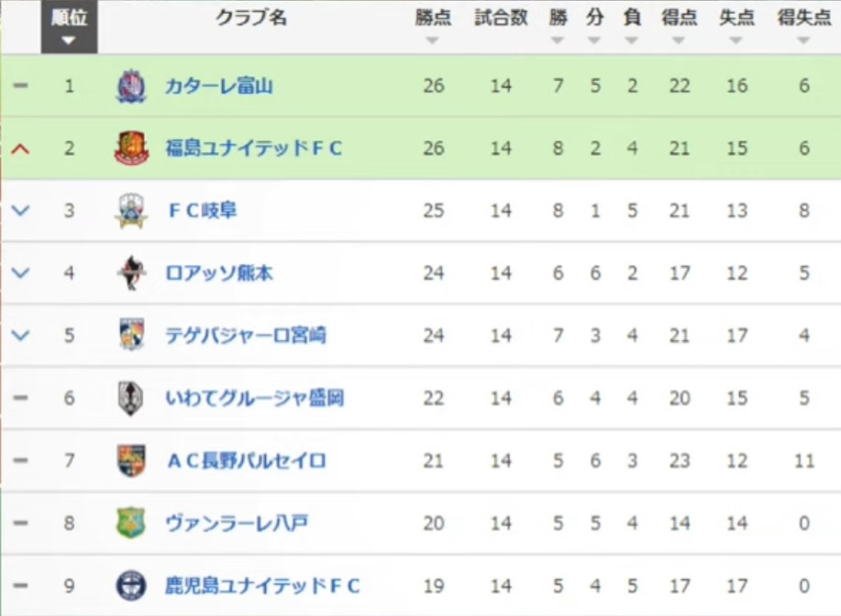Open カターレ富山 club link
This screenshot has width=841, height=616.
219,86
